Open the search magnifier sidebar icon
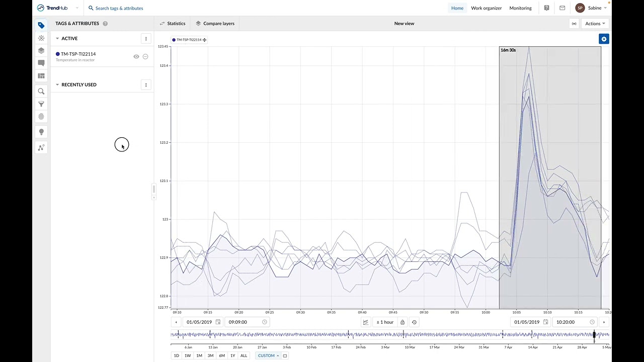644x362 pixels. pos(41,92)
